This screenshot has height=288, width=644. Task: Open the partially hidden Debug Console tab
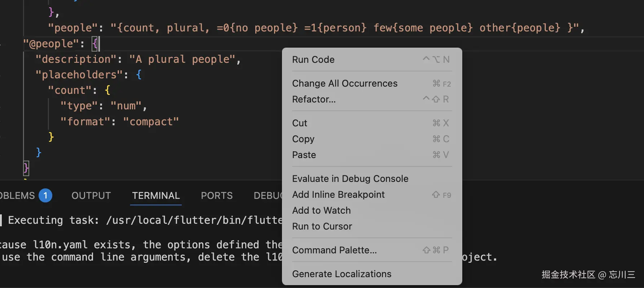[x=268, y=196]
